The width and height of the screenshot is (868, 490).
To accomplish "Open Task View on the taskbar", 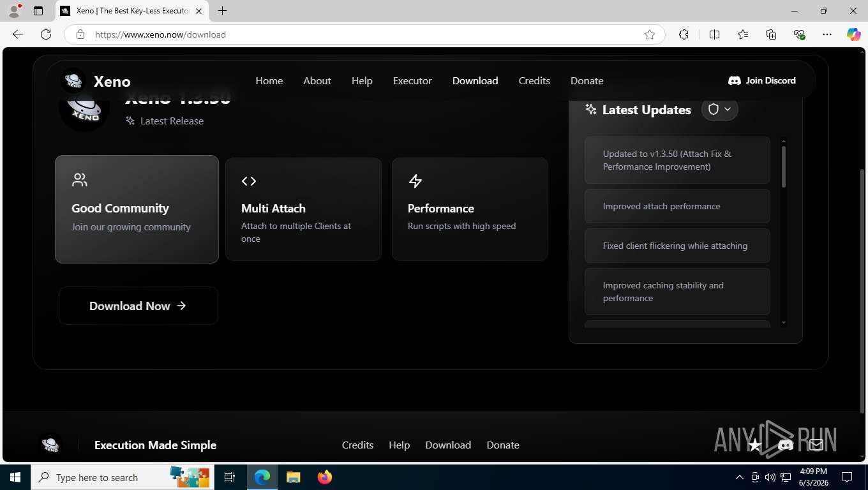I will click(230, 477).
